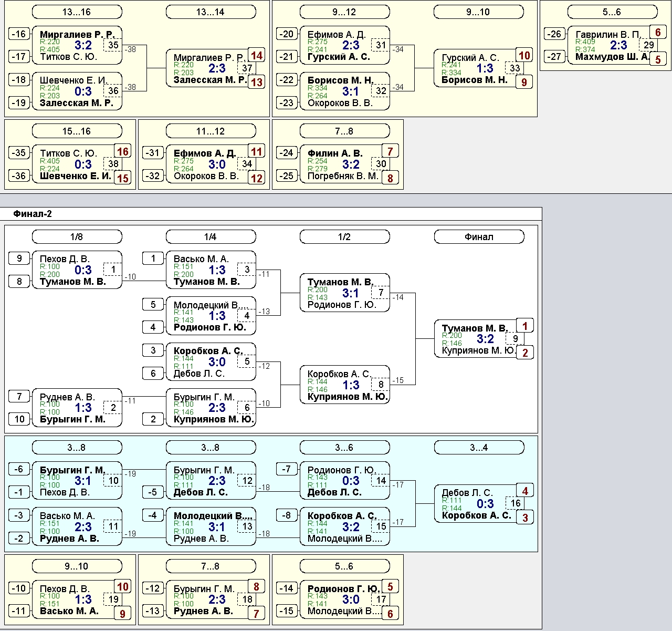Select score 3:2 of Туманов vs Куприянов final
672x631 pixels.
[x=485, y=339]
